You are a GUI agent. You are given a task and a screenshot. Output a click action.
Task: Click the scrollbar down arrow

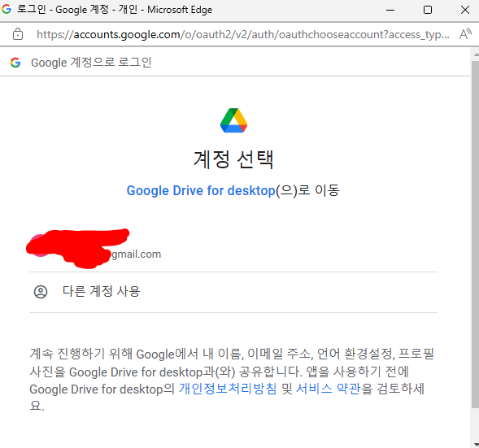click(x=476, y=445)
